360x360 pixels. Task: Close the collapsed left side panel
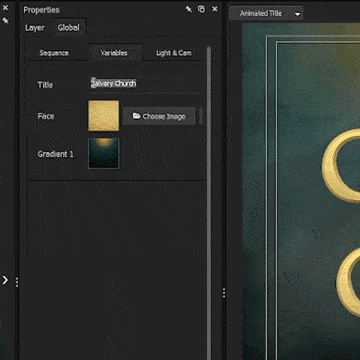click(x=5, y=7)
